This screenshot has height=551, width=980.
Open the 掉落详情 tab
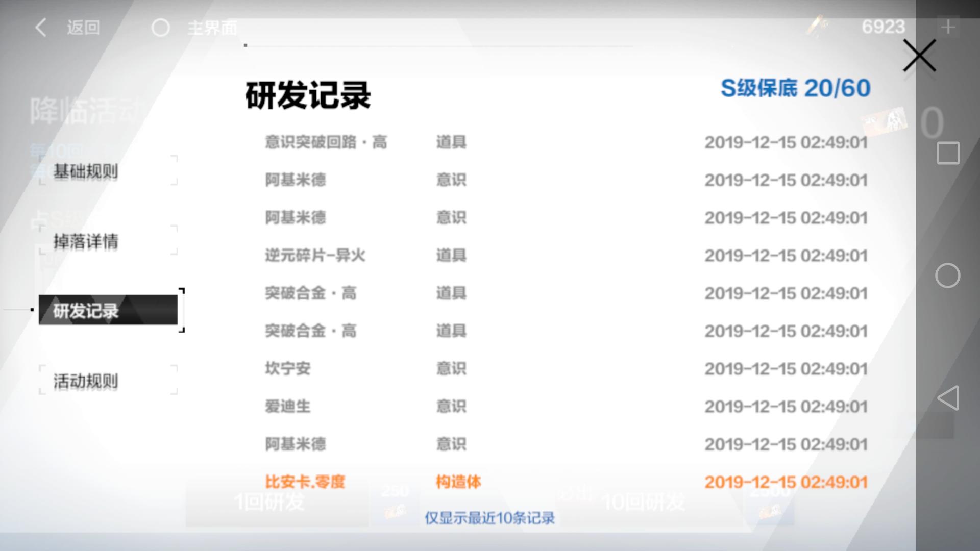tap(108, 241)
